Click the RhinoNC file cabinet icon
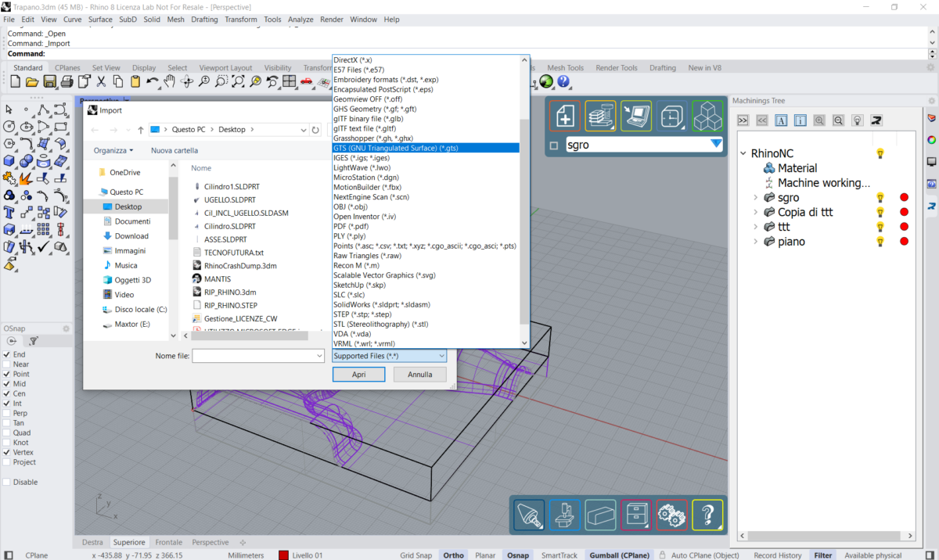 pos(636,515)
